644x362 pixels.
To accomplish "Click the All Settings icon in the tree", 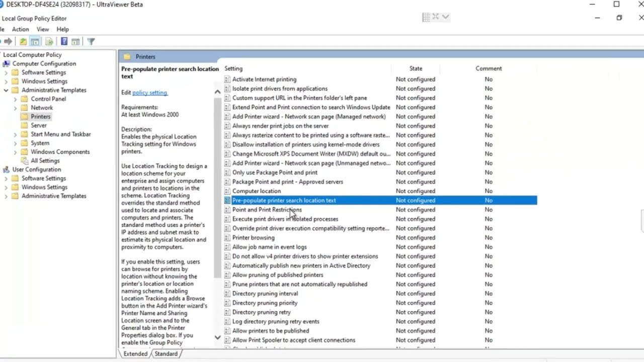I will 24,161.
